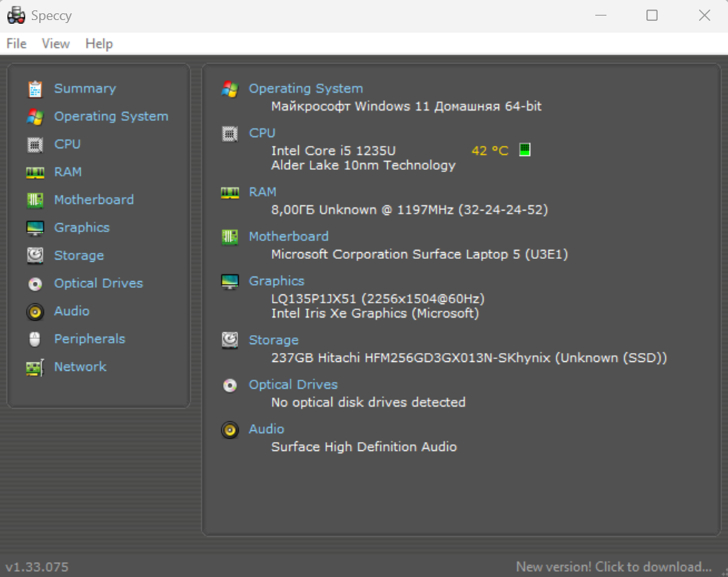Click the Motherboard heading link in summary
This screenshot has height=577, width=728.
click(288, 237)
